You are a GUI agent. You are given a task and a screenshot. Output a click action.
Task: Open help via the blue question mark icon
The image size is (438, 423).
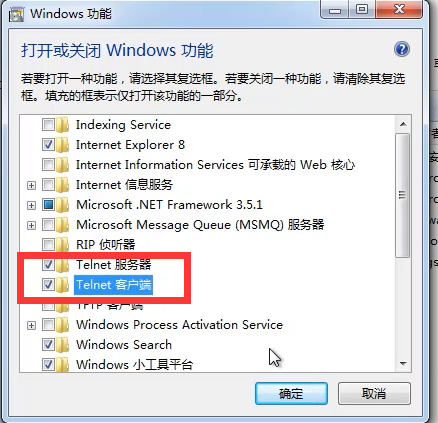click(402, 49)
